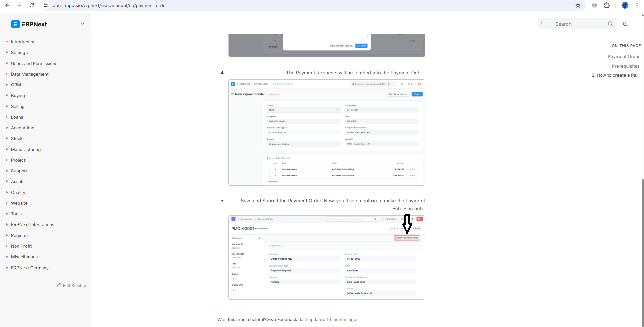Viewport: 644px width, 327px height.
Task: Open the ERPNext product dropdown chevron
Action: coord(83,24)
